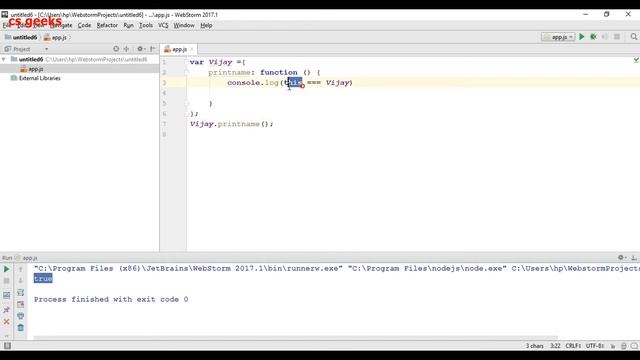Click the Run panel's app.js tab label

pos(29,258)
